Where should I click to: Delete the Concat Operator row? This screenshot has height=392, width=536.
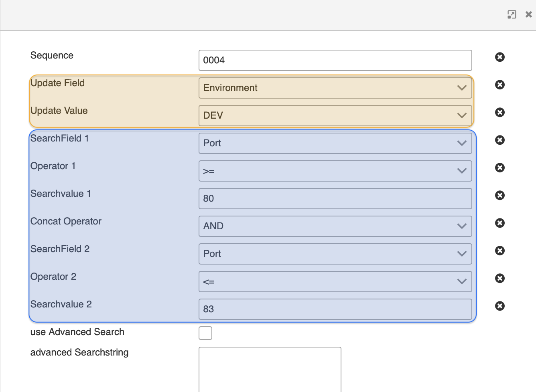coord(499,223)
